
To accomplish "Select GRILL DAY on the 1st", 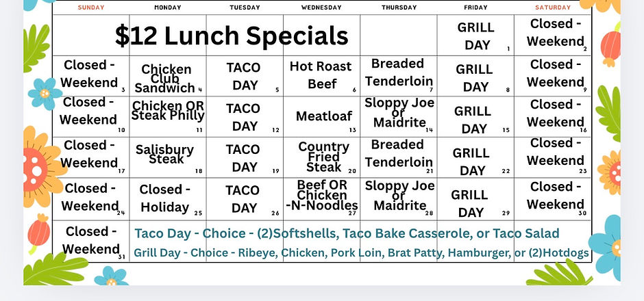I will pos(475,36).
